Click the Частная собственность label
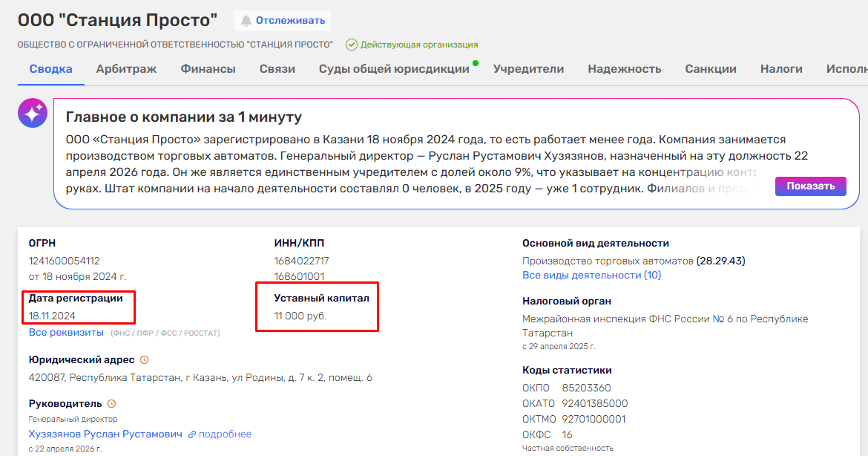Viewport: 868px width, 456px height. (x=568, y=449)
